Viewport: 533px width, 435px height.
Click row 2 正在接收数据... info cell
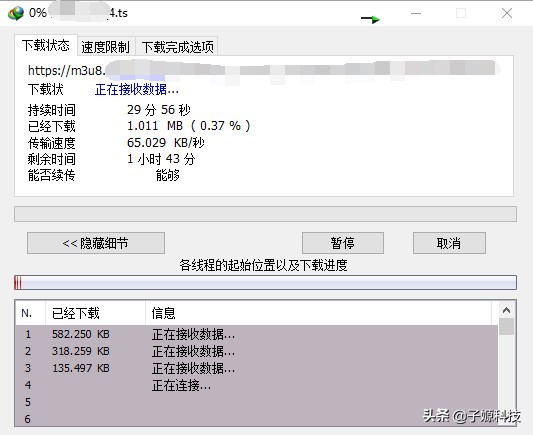pos(193,351)
